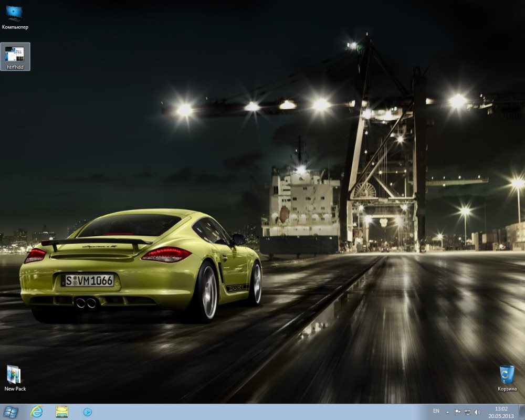Open Windows Explorer from the taskbar
This screenshot has height=420, width=525.
[x=62, y=412]
